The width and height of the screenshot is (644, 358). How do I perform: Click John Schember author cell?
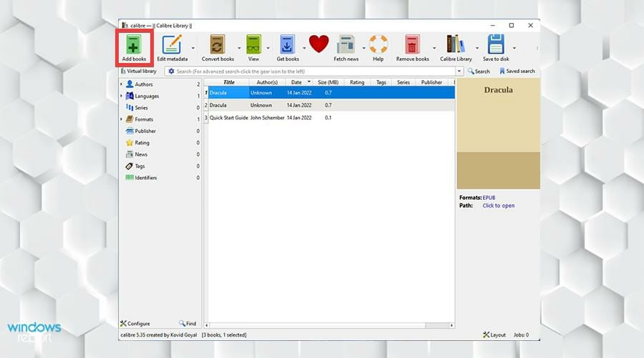pos(268,117)
